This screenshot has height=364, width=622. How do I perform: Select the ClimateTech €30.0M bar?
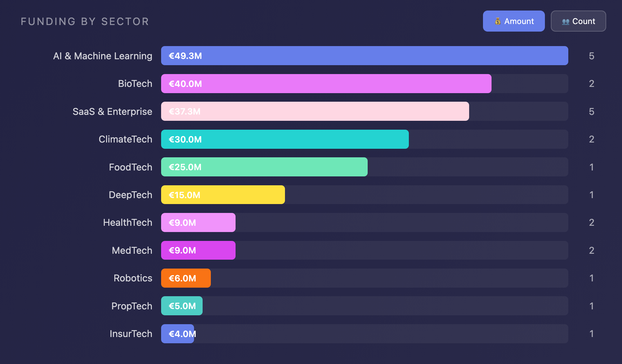tap(285, 139)
